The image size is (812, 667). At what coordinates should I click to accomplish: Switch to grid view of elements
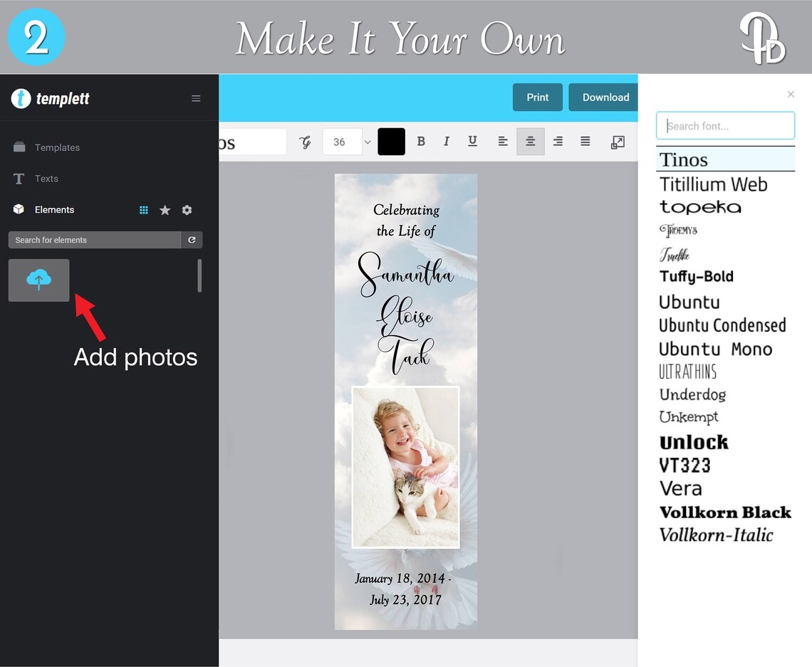click(x=143, y=209)
